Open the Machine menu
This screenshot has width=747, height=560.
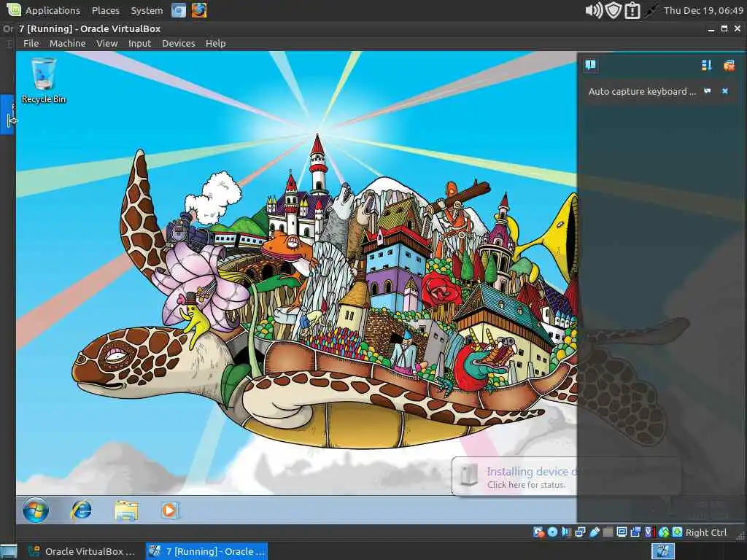(68, 43)
